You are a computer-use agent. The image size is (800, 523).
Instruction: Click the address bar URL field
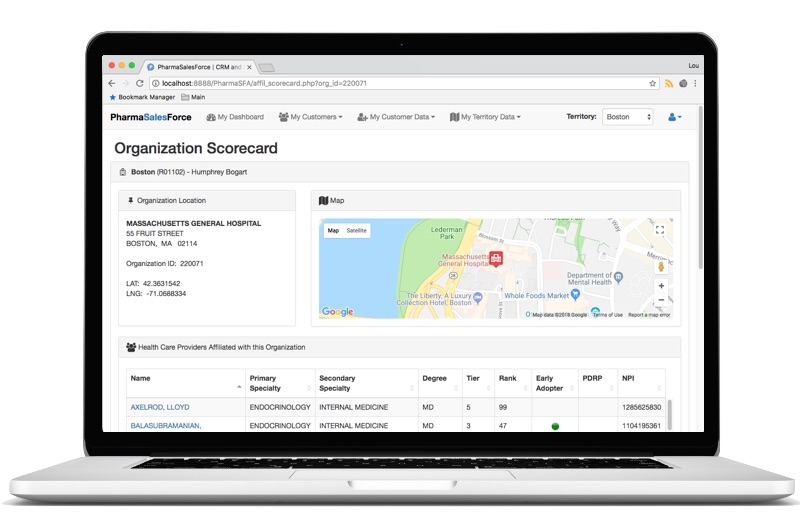pyautogui.click(x=403, y=83)
